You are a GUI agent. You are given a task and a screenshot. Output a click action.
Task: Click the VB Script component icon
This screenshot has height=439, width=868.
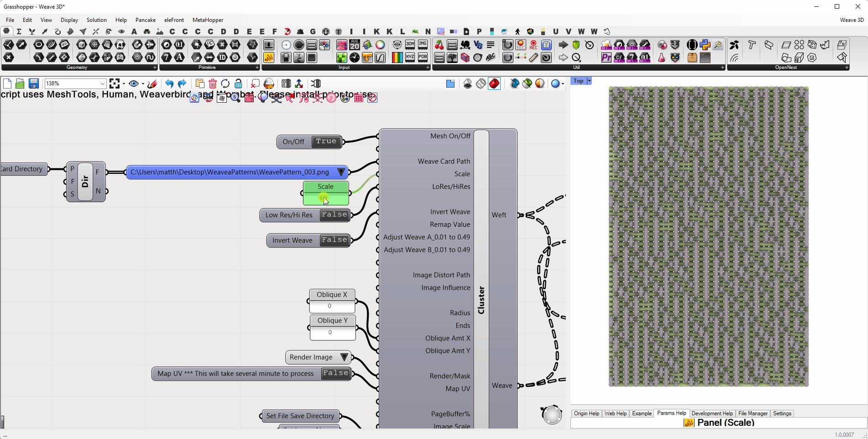pos(478,45)
